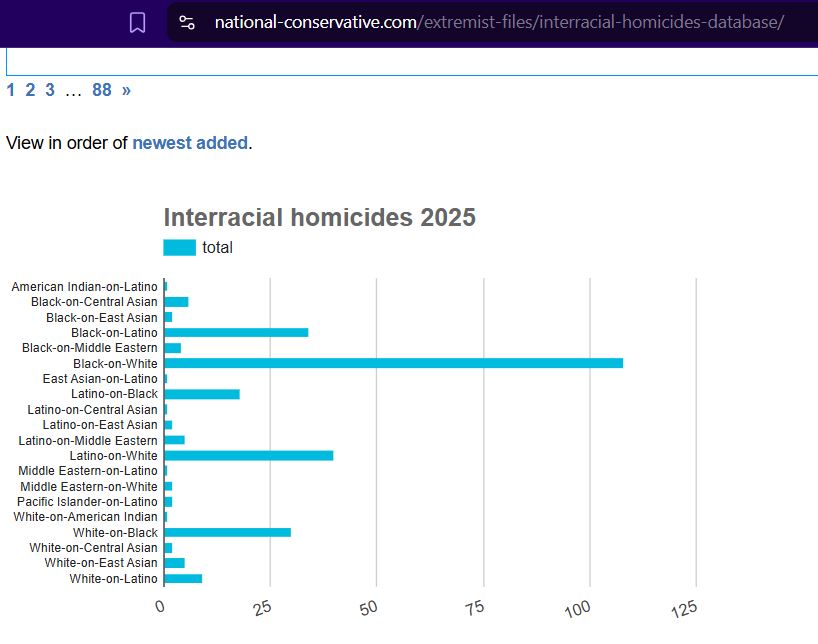
Task: Click the 'Black-on-Middle Eastern' axis label
Action: pyautogui.click(x=90, y=348)
